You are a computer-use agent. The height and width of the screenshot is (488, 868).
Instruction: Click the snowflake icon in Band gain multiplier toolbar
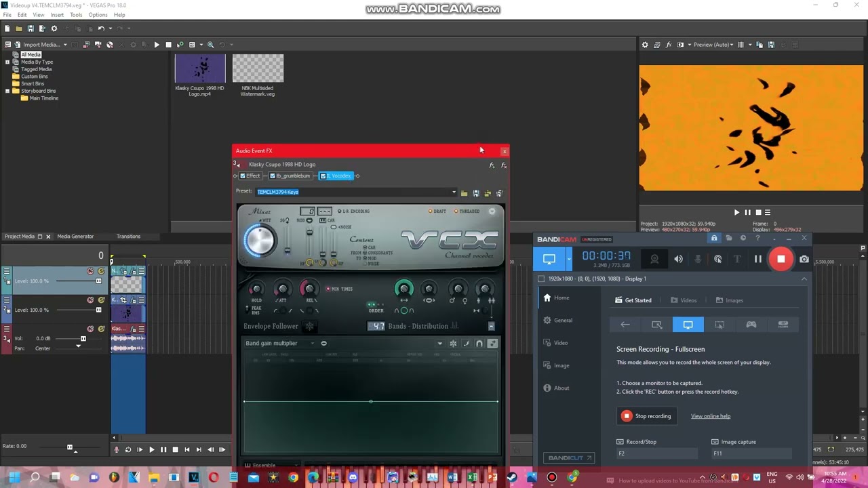pyautogui.click(x=453, y=344)
